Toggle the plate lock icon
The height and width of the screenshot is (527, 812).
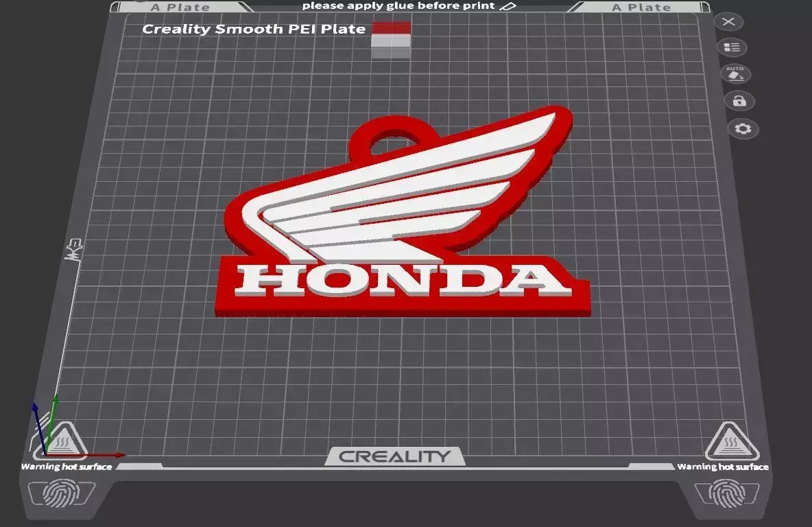click(x=739, y=101)
